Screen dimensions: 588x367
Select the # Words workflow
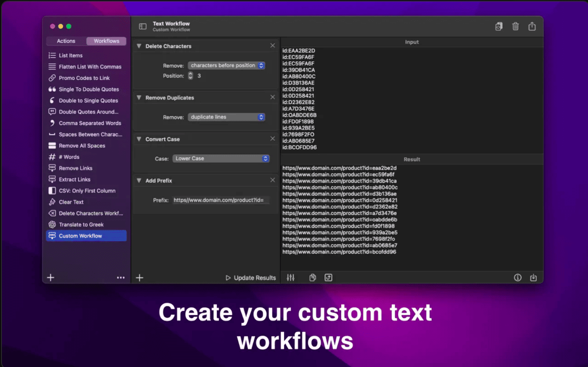pyautogui.click(x=86, y=157)
